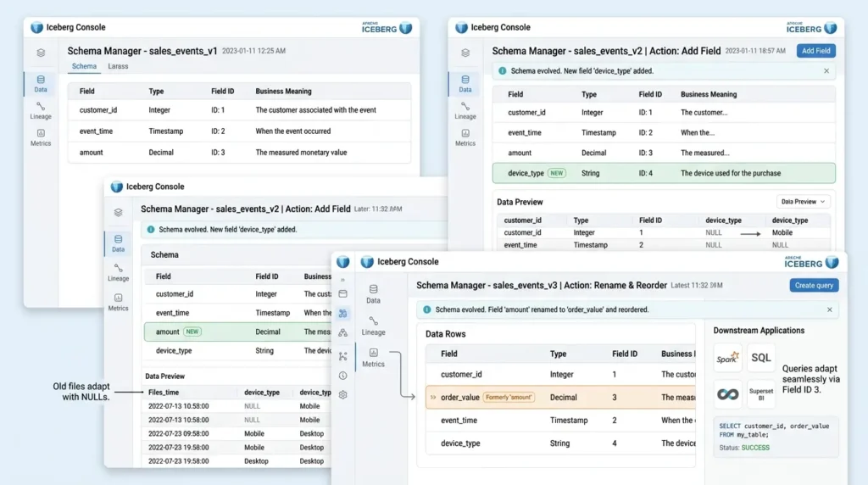Open Lineage in sidebar of window with Add Field button

[465, 111]
